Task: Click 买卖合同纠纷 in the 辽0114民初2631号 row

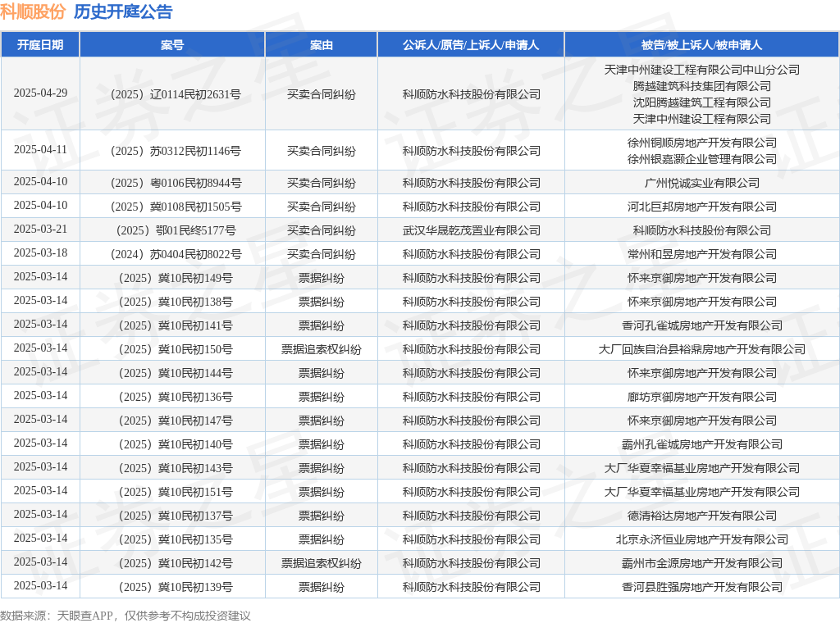Action: (322, 95)
